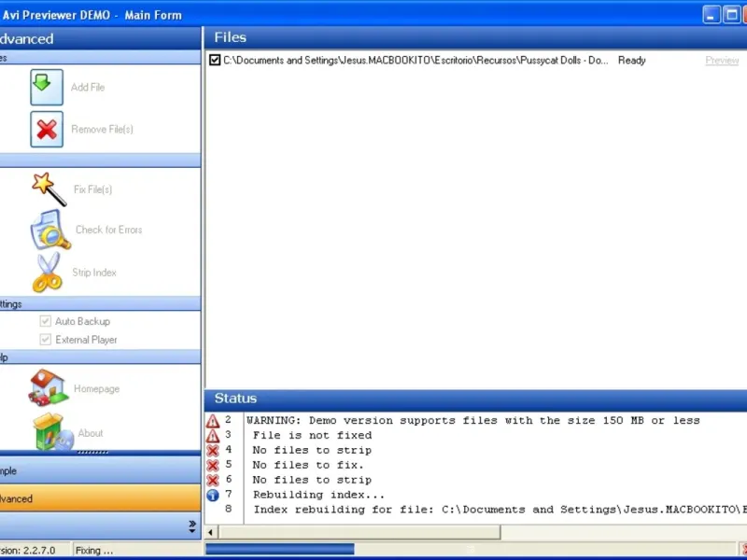747x560 pixels.
Task: Click the status log horizontal scrollbar thumb
Action: (x=359, y=532)
